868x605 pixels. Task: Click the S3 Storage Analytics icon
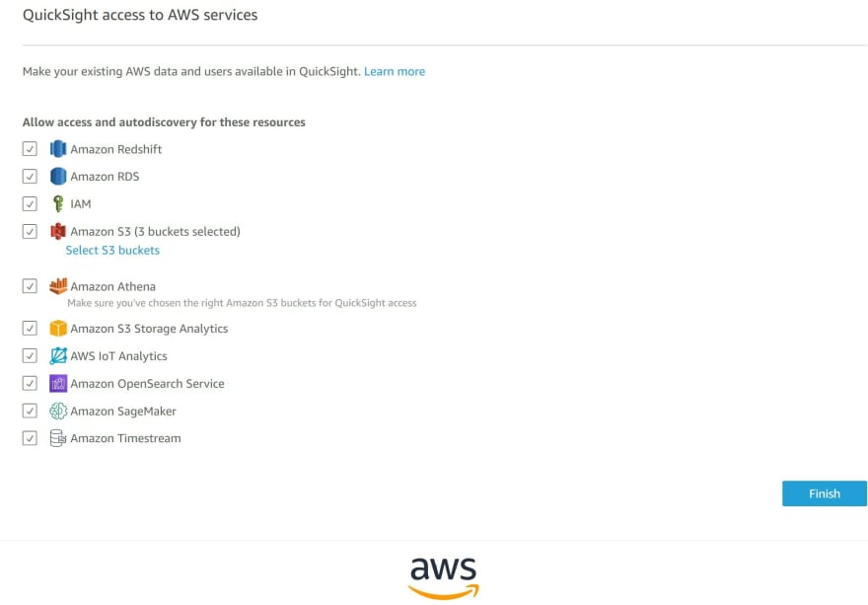(x=58, y=328)
